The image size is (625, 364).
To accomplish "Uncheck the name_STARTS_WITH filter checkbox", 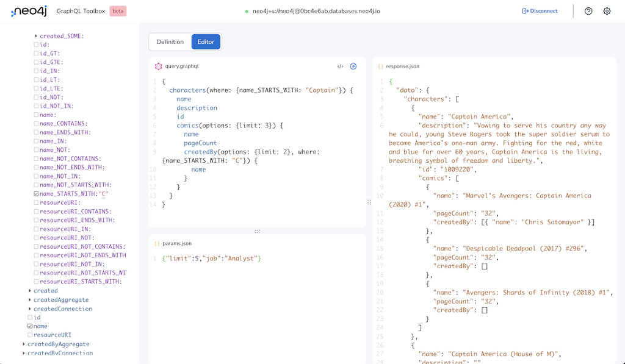I will pos(36,194).
